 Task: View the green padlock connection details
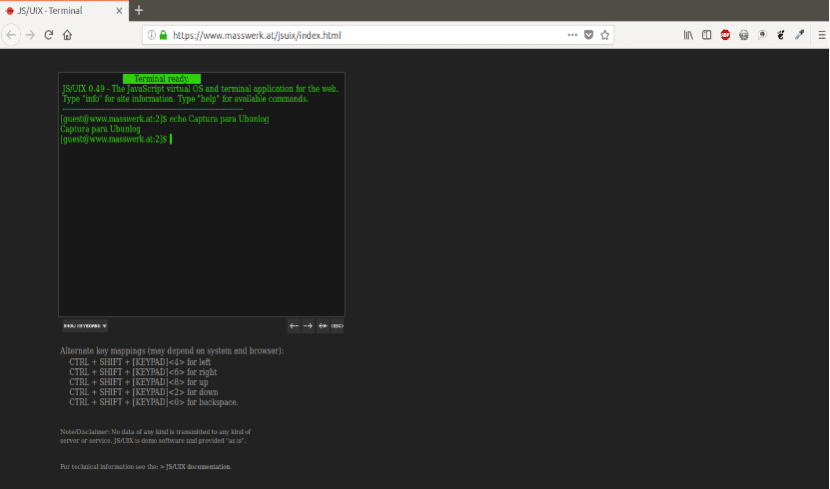pyautogui.click(x=164, y=35)
